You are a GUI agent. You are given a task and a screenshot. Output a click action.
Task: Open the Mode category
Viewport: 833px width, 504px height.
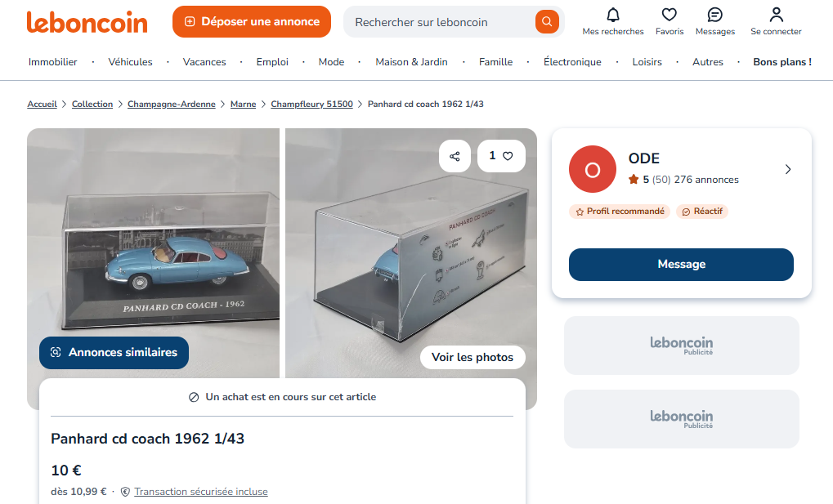(x=332, y=62)
